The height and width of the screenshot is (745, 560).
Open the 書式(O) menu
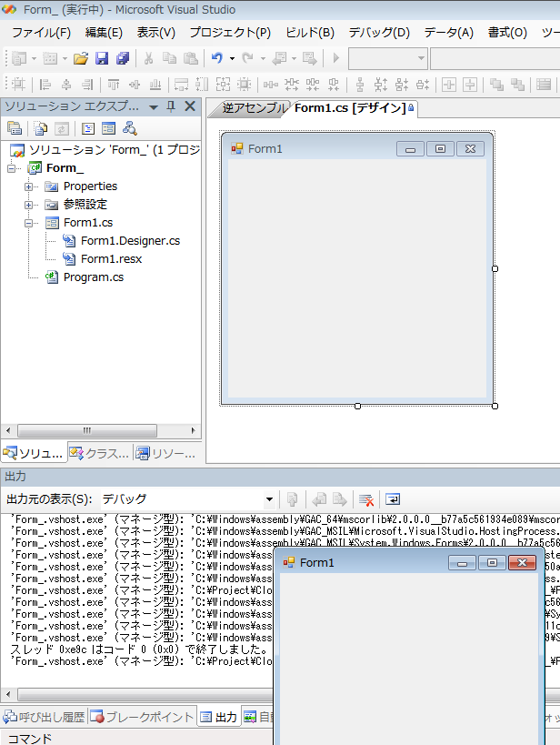pos(507,33)
